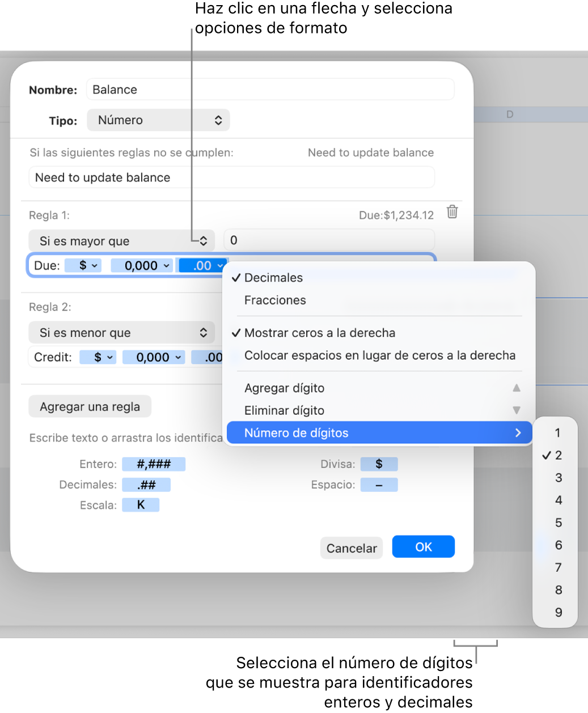
Task: Select 6 digits in the submenu
Action: coord(558,545)
